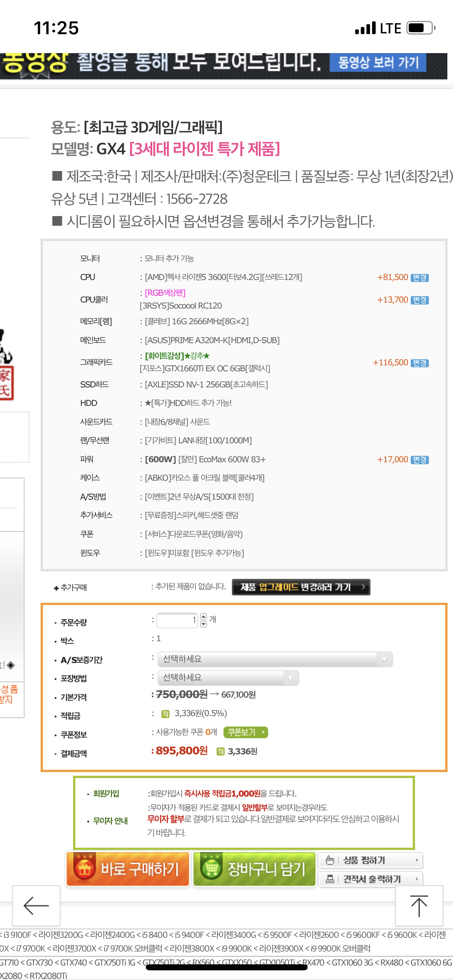Tap the red '895,800원' payment amount

tap(182, 751)
